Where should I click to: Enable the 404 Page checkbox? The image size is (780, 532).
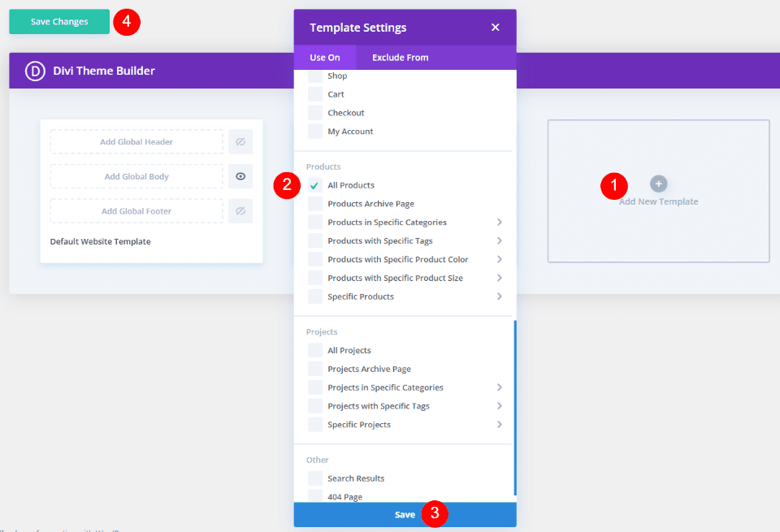pos(314,496)
